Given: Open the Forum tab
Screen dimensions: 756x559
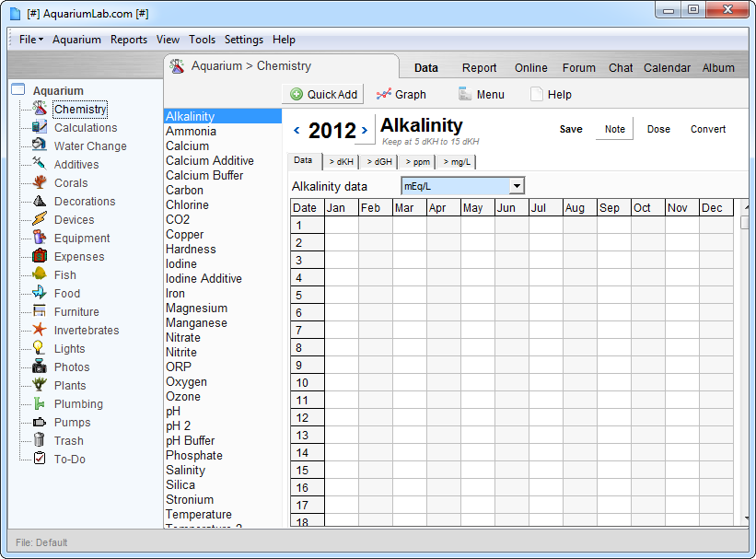Looking at the screenshot, I should [x=578, y=68].
